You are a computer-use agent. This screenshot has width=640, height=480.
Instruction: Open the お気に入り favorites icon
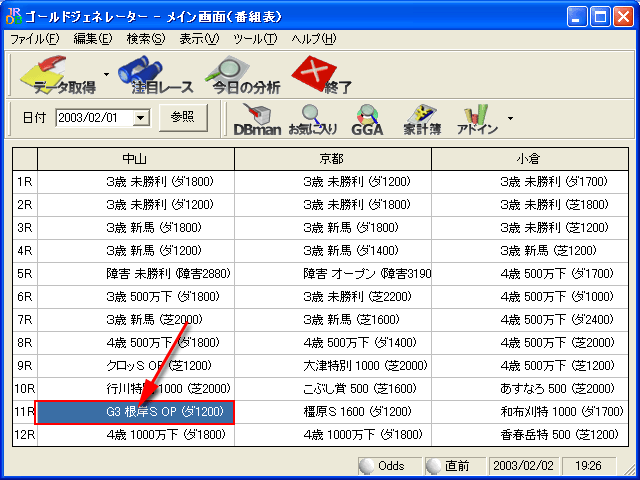(311, 118)
